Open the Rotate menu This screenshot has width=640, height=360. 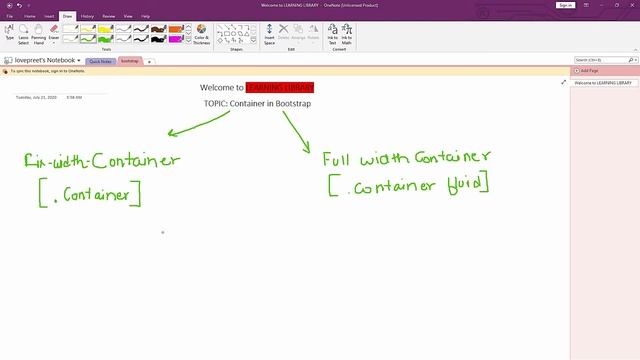[313, 33]
